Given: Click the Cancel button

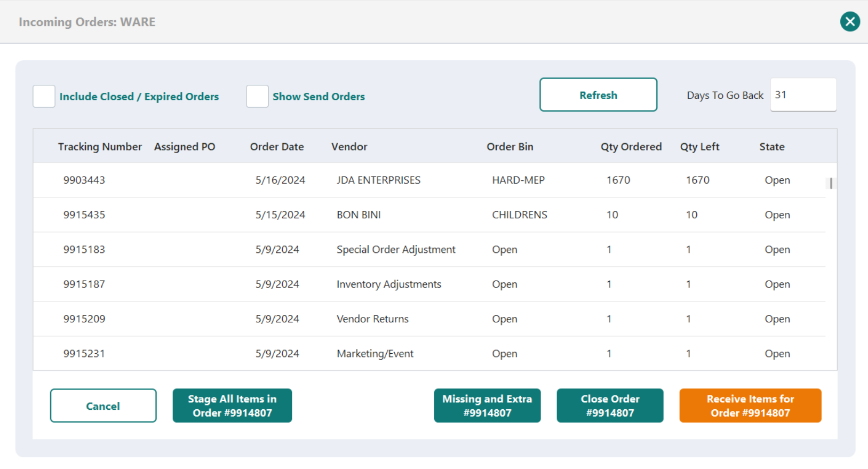Looking at the screenshot, I should tap(103, 406).
